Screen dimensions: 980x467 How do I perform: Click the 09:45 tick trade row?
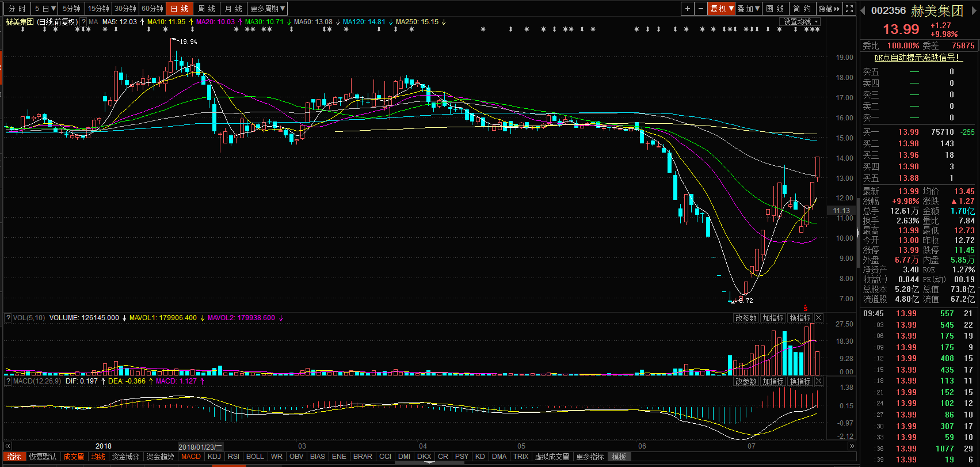[x=918, y=313]
